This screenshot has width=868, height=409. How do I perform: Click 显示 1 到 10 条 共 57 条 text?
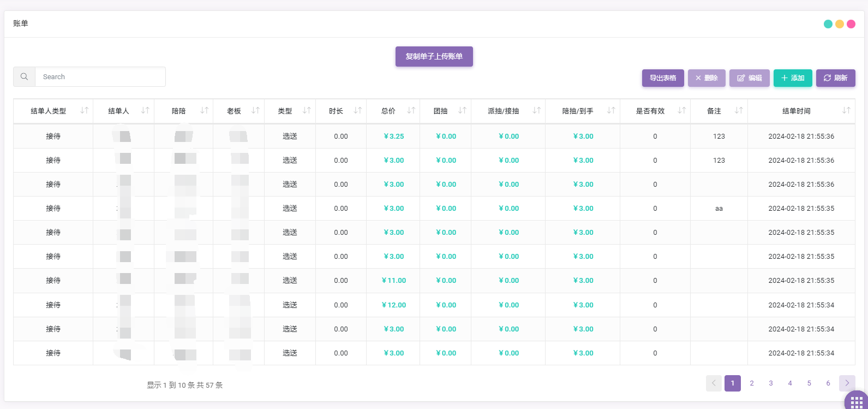(x=185, y=385)
